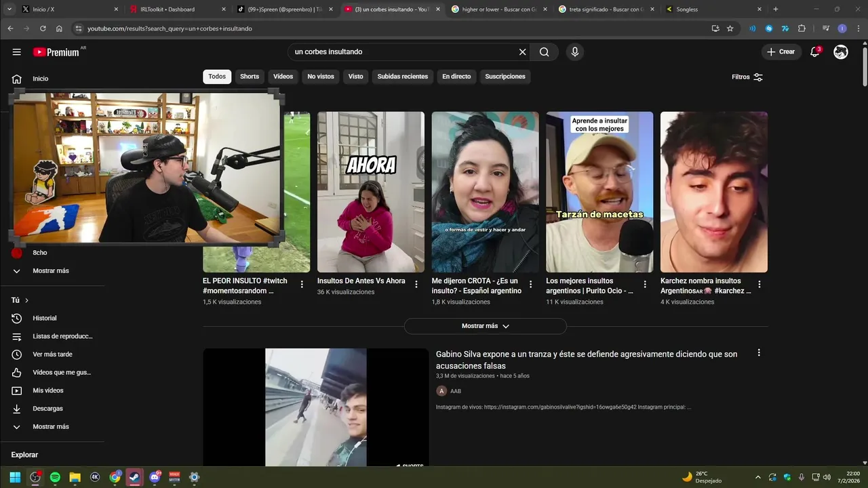Select Subidas recientes filter chip
The width and height of the screenshot is (868, 488).
[x=403, y=77]
